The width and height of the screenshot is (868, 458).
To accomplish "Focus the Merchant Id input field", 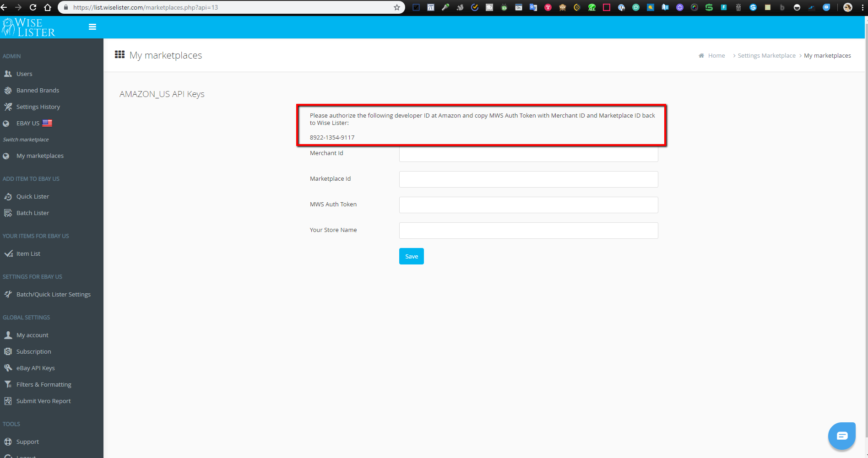I will click(528, 154).
